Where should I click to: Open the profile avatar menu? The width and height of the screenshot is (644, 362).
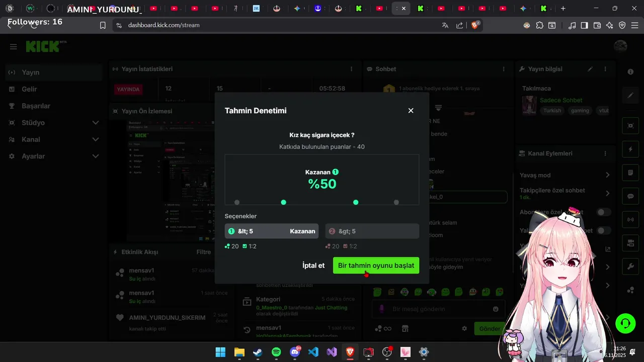tap(620, 46)
